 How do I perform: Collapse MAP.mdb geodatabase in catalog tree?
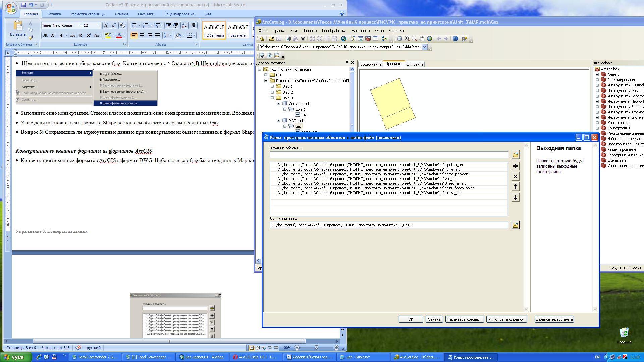[278, 121]
